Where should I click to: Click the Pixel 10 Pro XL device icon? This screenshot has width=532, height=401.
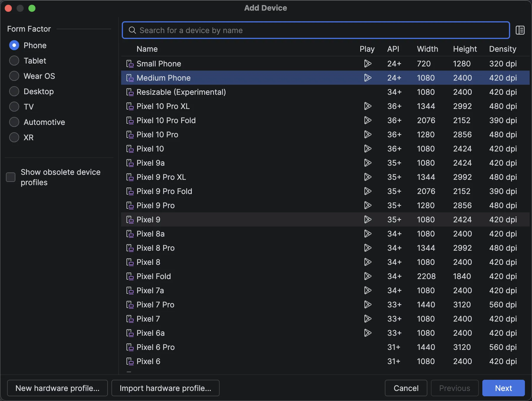click(130, 106)
